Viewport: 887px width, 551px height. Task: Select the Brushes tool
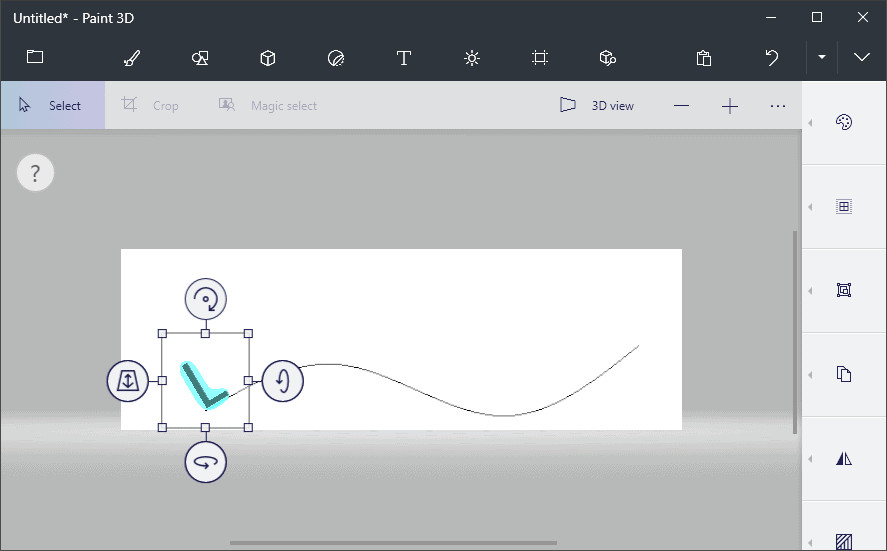tap(131, 58)
